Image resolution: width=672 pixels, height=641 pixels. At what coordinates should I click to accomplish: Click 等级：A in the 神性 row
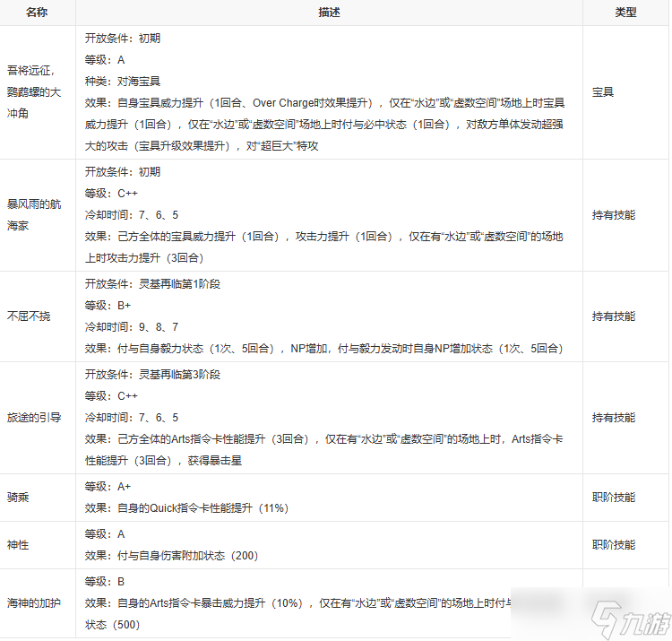(105, 534)
